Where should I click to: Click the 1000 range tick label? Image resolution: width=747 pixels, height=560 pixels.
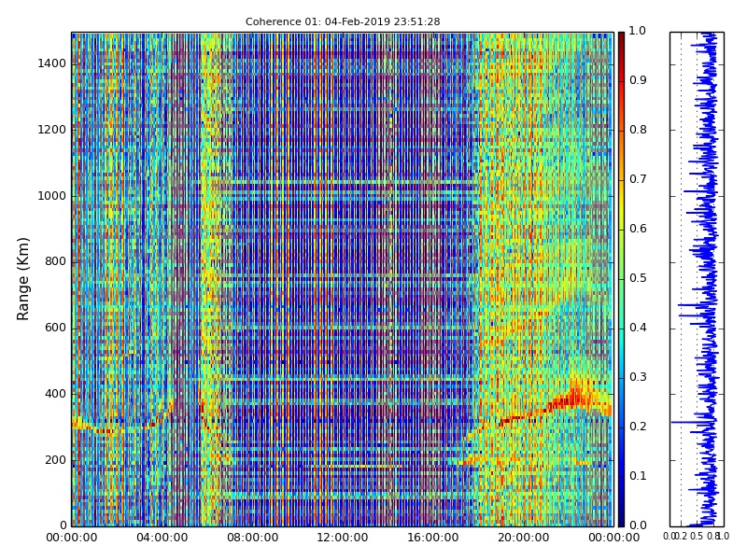(52, 196)
